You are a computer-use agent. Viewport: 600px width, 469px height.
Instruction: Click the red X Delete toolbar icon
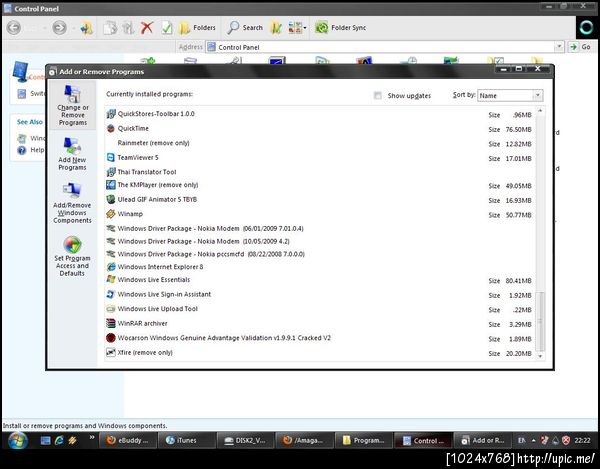tap(147, 28)
